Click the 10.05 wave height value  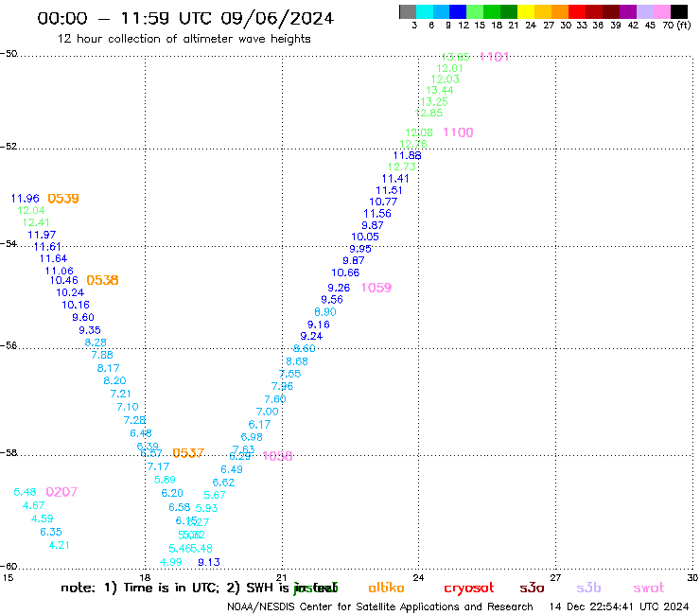point(365,237)
